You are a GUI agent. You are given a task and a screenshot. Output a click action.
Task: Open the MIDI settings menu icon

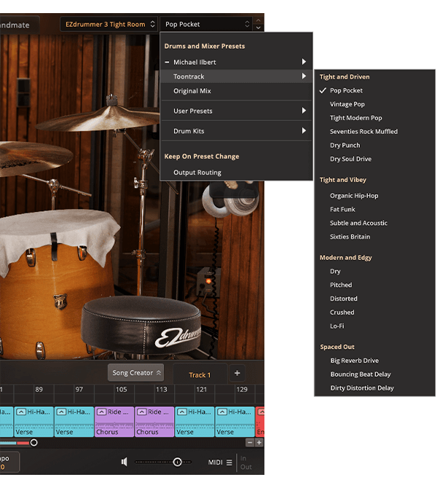tap(229, 463)
